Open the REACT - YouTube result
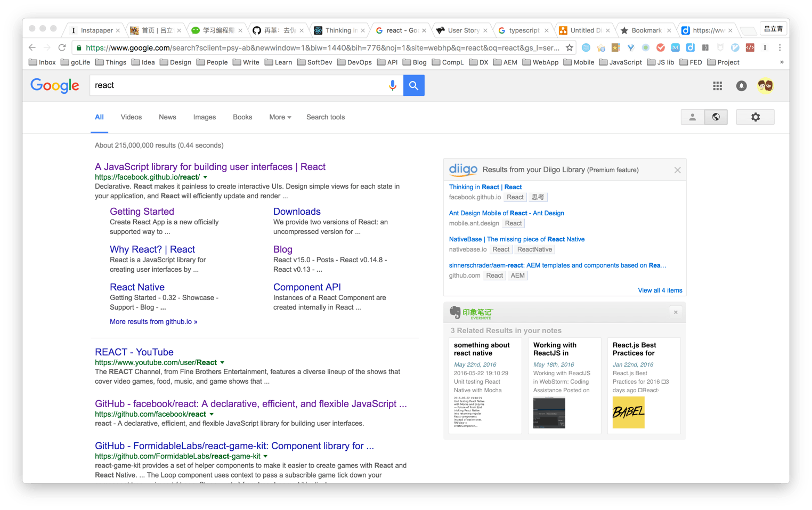 tap(134, 352)
